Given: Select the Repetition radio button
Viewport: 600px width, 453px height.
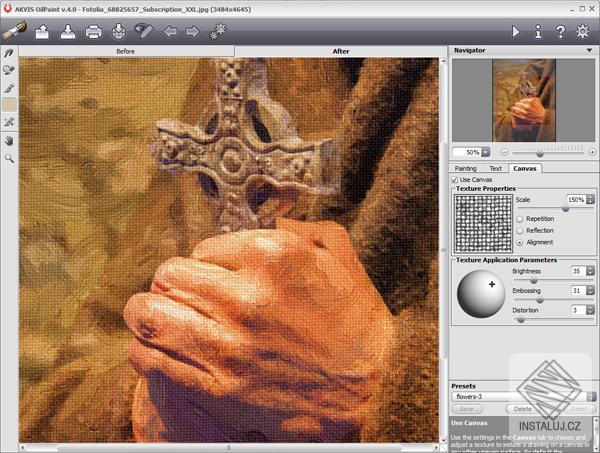Looking at the screenshot, I should (520, 219).
